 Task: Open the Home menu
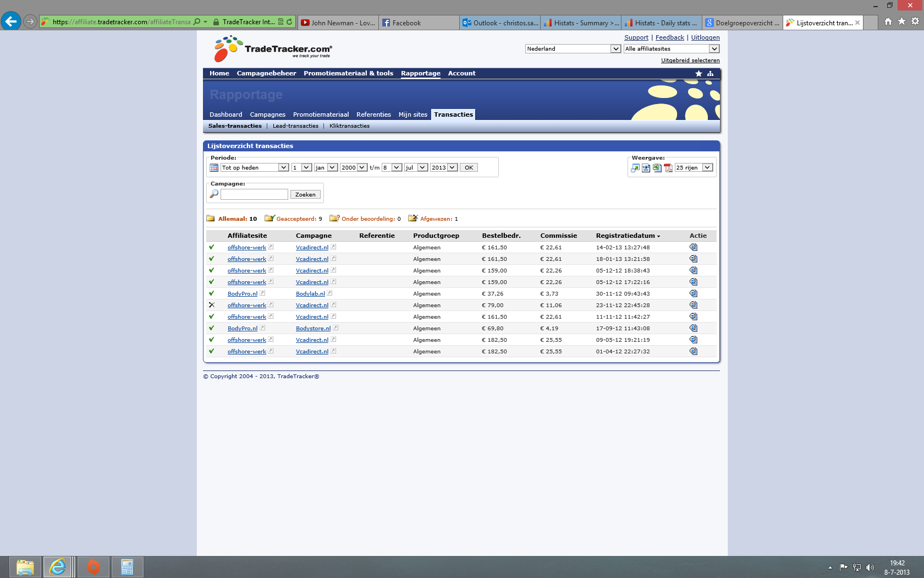point(219,73)
